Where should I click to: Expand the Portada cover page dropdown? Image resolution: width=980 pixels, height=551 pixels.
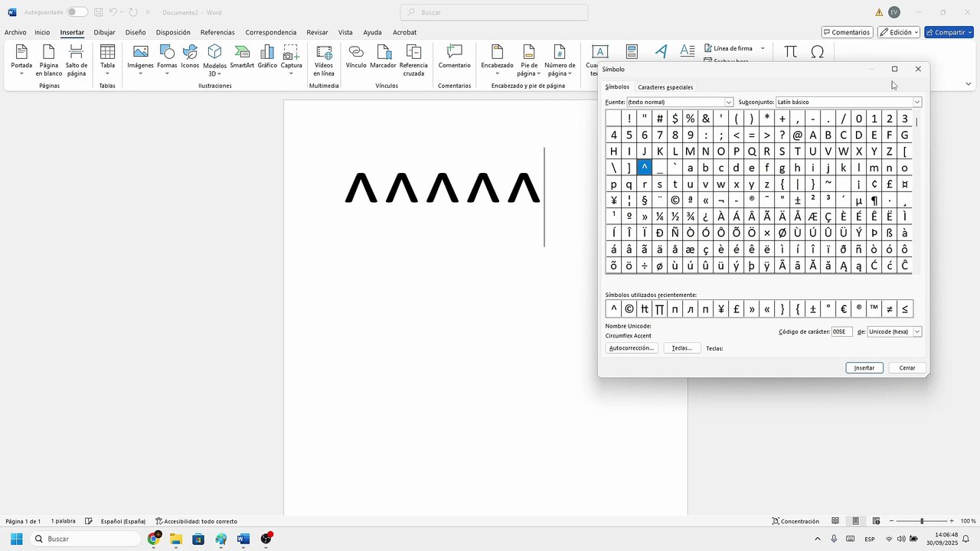coord(21,73)
